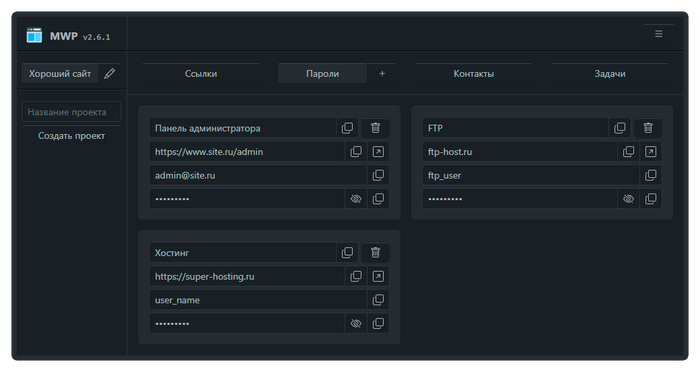Copy the ftp_user login

651,176
